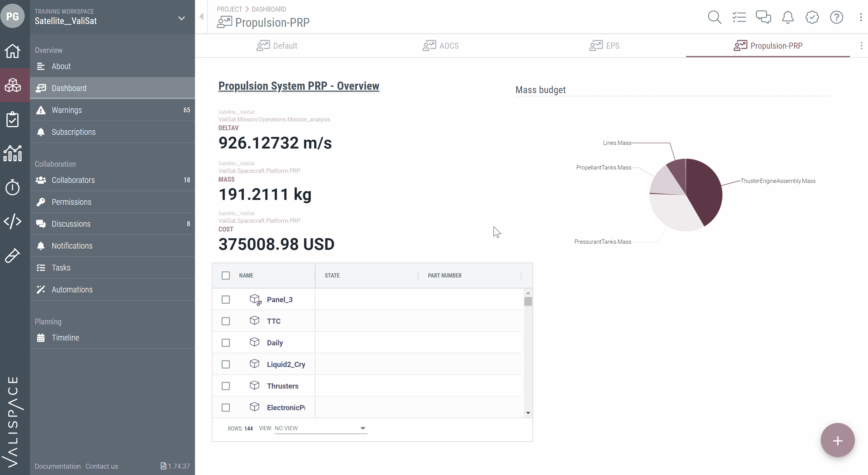Click the Propulsion System PRP Overview link
This screenshot has width=868, height=475.
point(299,86)
